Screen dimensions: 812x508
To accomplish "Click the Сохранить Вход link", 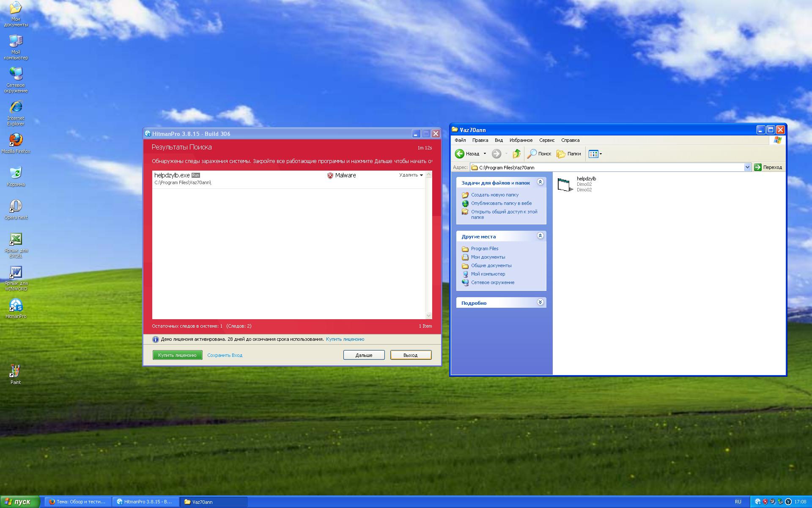I will point(225,355).
